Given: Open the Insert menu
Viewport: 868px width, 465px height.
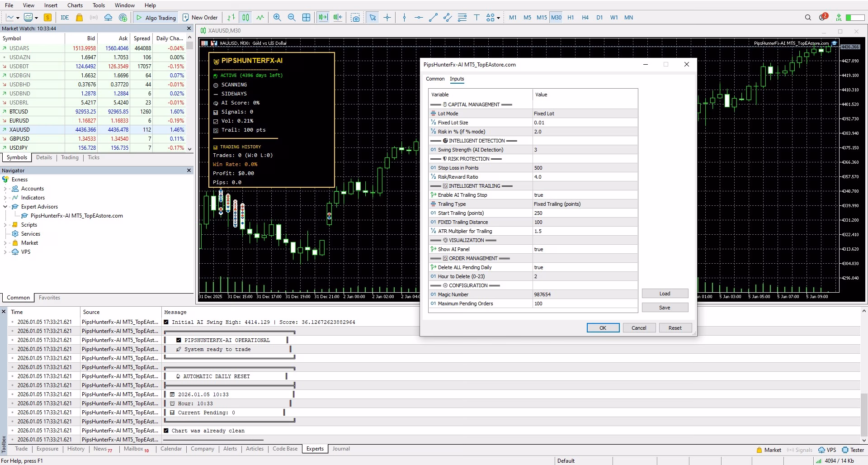Looking at the screenshot, I should pos(51,5).
